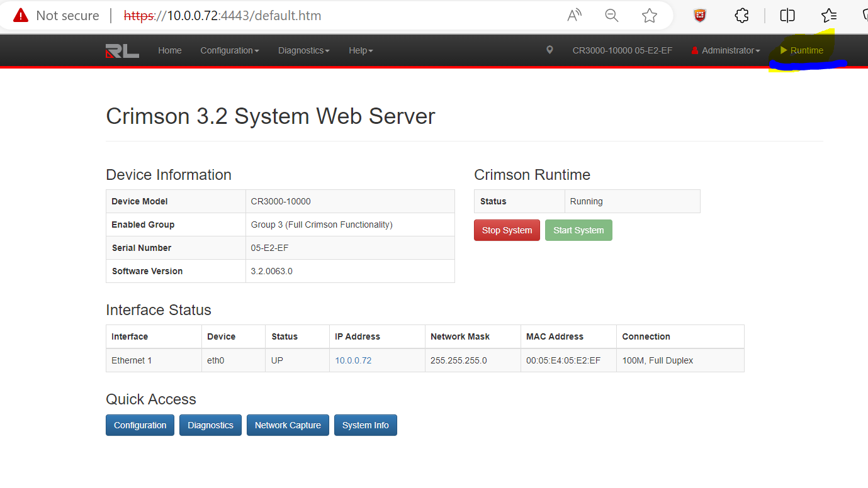The height and width of the screenshot is (488, 868).
Task: Open the System Info button
Action: click(365, 425)
